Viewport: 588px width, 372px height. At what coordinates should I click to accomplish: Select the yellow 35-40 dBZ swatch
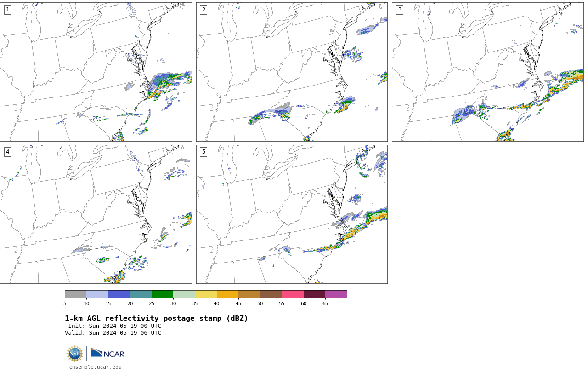click(206, 294)
